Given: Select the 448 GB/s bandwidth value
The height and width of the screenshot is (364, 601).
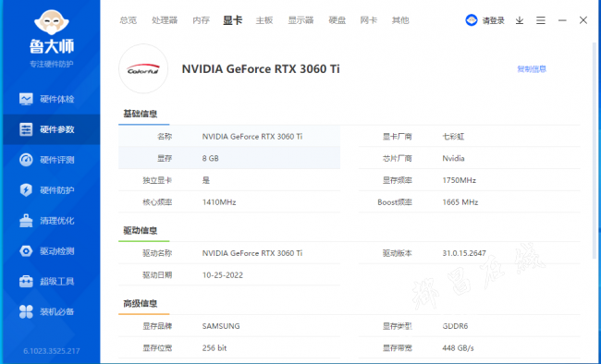Looking at the screenshot, I should click(x=458, y=348).
